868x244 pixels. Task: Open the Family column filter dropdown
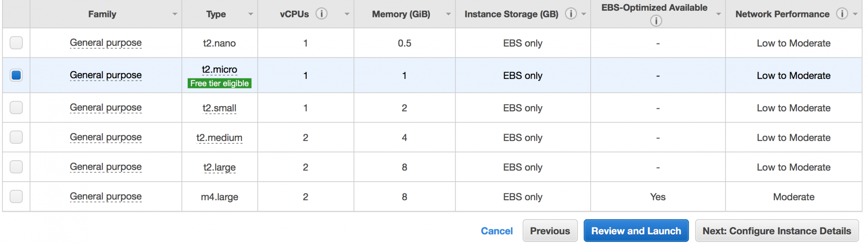[x=175, y=14]
